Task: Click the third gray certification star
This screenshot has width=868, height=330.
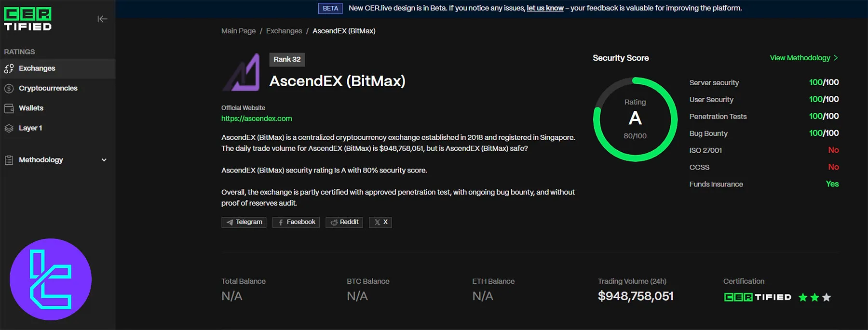Action: [827, 297]
